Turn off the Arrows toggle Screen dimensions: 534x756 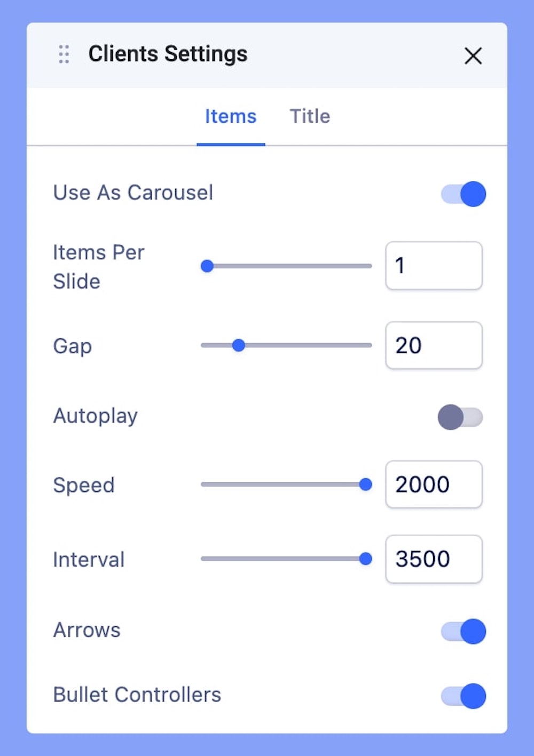[464, 631]
